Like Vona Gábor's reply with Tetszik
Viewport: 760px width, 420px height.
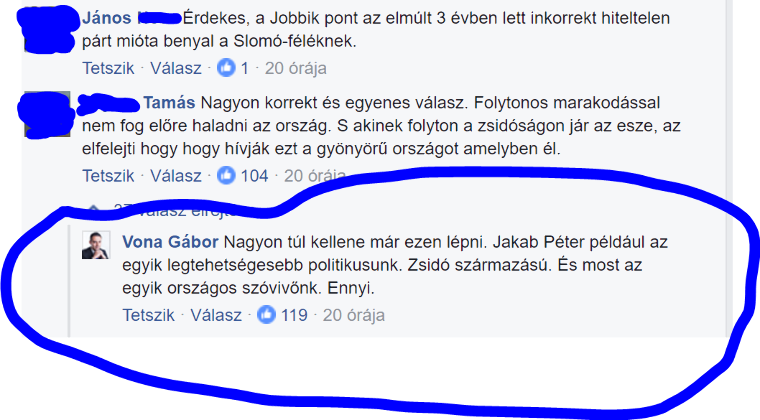[148, 315]
